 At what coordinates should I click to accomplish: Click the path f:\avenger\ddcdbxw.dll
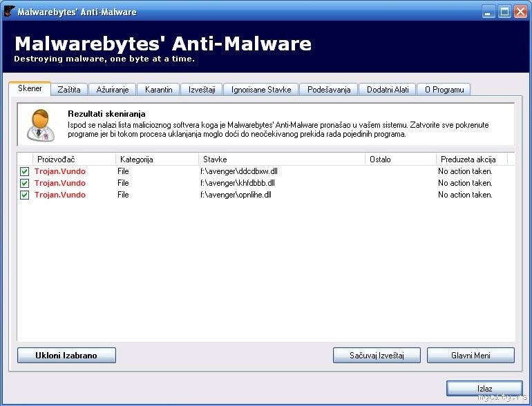(x=239, y=171)
